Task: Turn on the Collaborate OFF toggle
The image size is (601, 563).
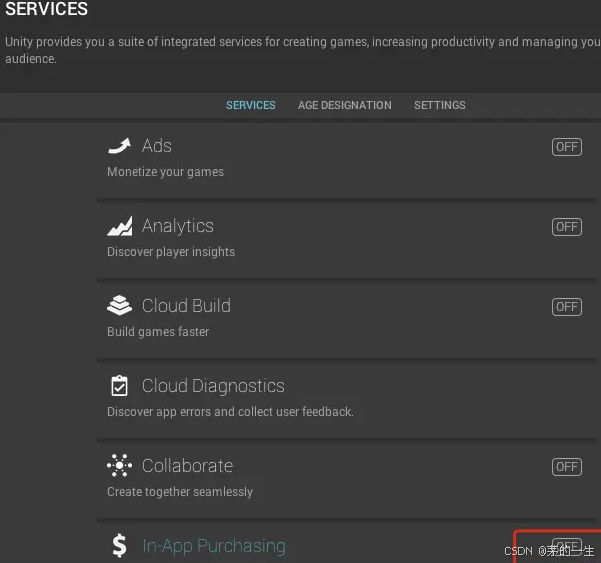Action: click(x=567, y=467)
